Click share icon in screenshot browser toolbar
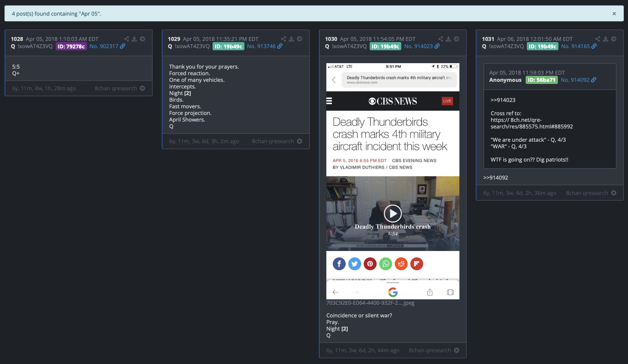Screen dimensions: 628x364 (430, 292)
